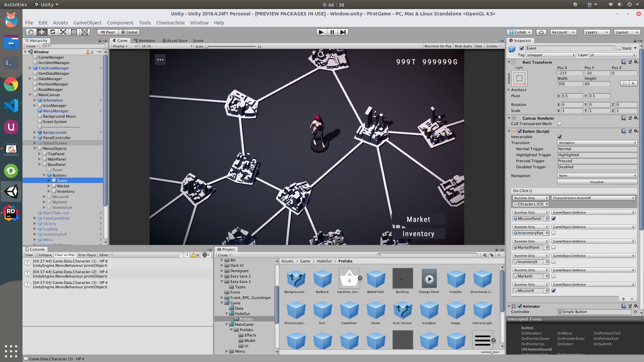The height and width of the screenshot is (362, 644).
Task: Click the three-dots menu in Game view
Action: coord(160,60)
